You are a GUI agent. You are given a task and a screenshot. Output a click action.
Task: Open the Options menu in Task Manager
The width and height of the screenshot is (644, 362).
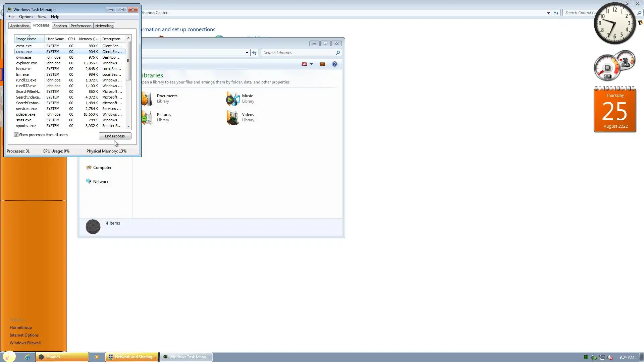point(26,17)
